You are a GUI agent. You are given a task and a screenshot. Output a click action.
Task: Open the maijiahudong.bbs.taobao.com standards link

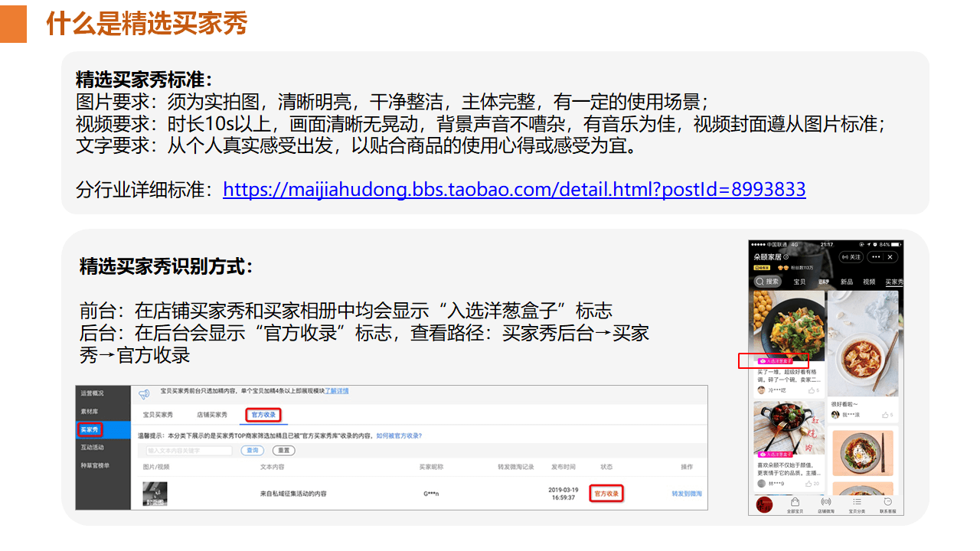coord(514,189)
